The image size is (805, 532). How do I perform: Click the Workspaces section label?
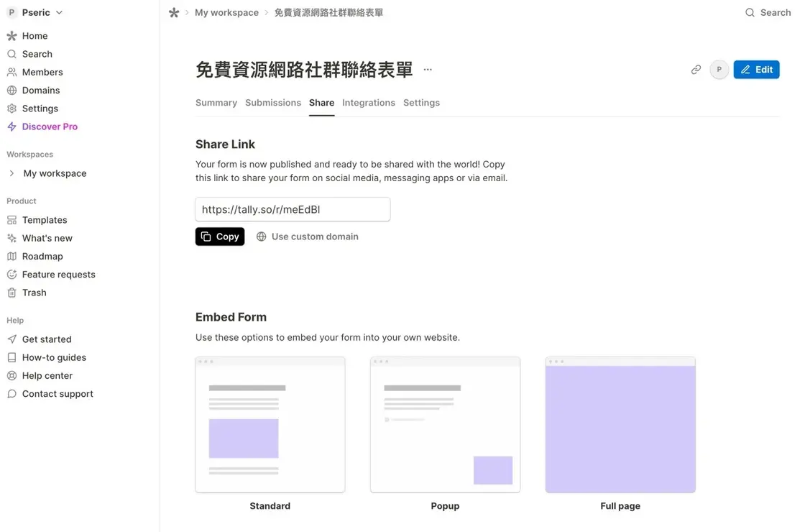coord(29,155)
